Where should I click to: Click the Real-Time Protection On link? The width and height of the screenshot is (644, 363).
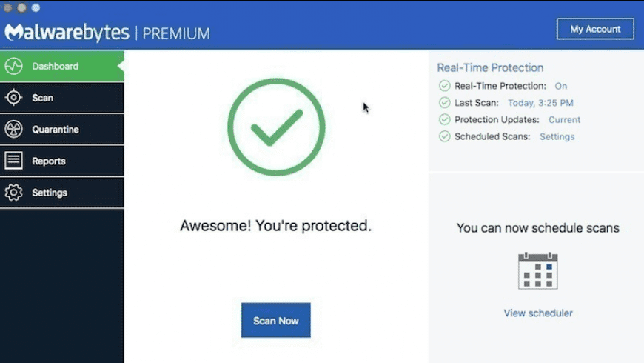pyautogui.click(x=560, y=86)
